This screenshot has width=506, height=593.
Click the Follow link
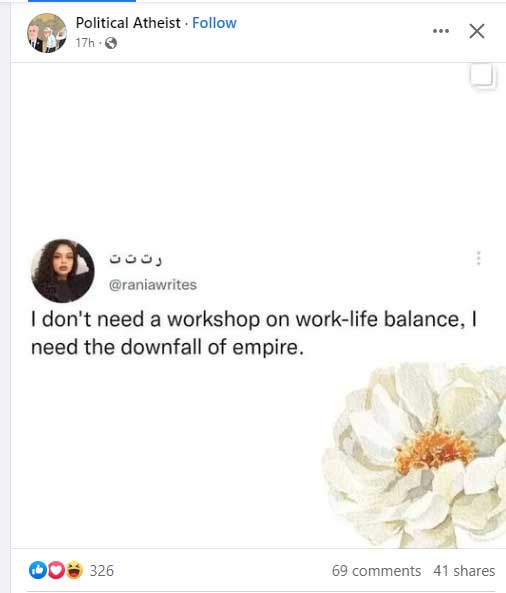[x=214, y=23]
